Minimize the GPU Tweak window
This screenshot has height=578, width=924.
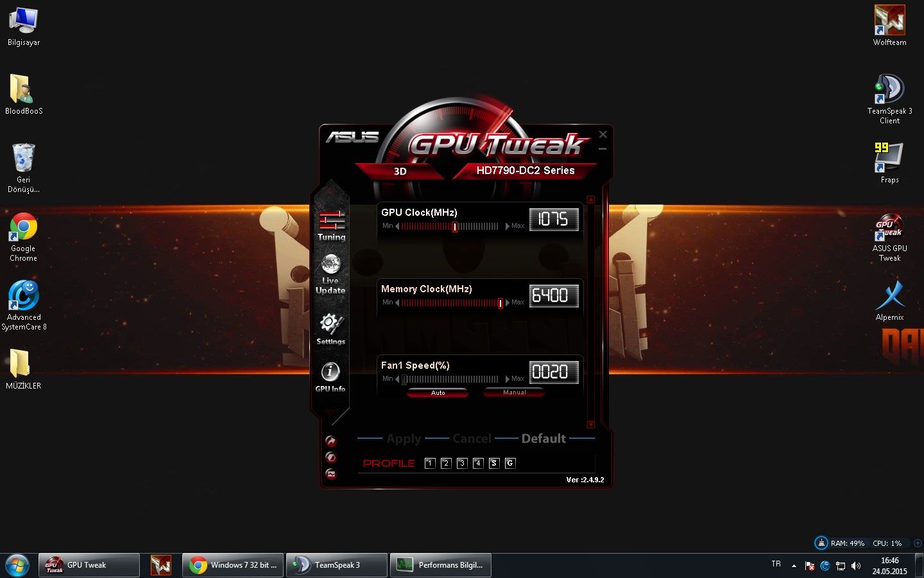coord(603,149)
